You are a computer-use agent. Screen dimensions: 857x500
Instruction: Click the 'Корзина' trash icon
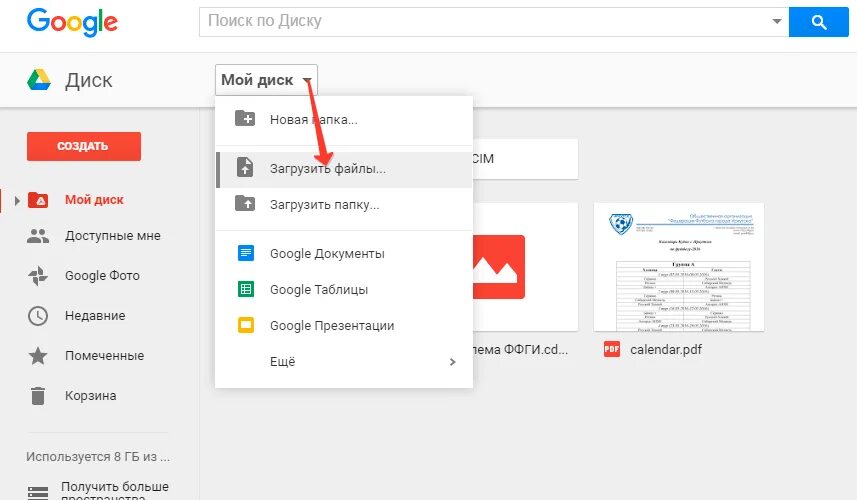(x=38, y=396)
